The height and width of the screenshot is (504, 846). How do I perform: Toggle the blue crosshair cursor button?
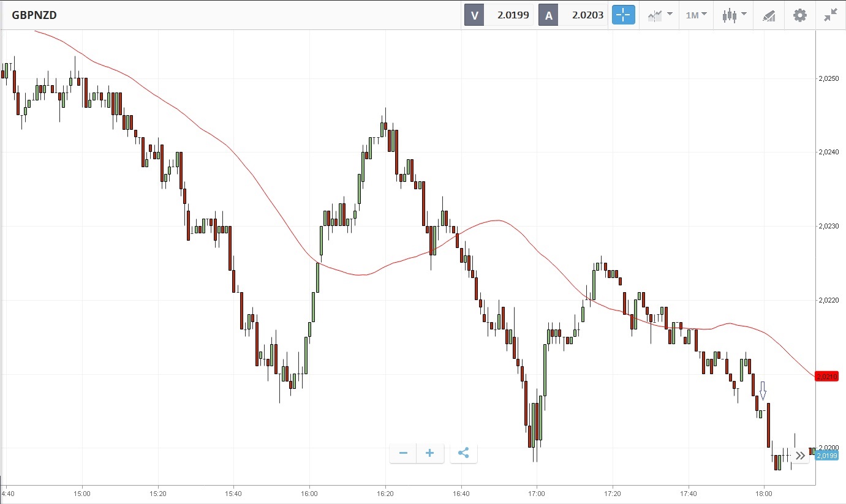[x=623, y=15]
